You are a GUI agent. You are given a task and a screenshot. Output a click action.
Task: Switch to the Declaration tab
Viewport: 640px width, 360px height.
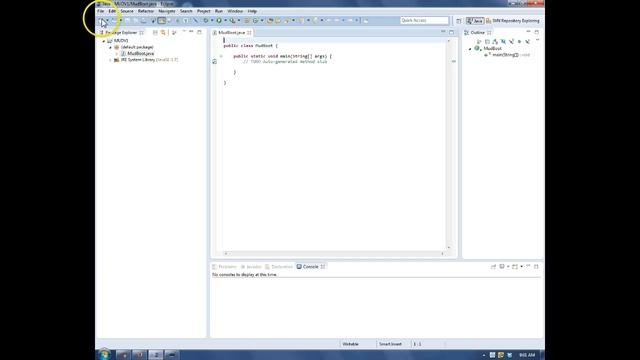279,267
